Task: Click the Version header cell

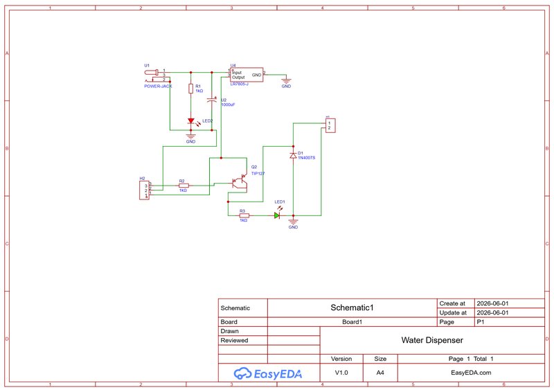Action: pyautogui.click(x=341, y=359)
